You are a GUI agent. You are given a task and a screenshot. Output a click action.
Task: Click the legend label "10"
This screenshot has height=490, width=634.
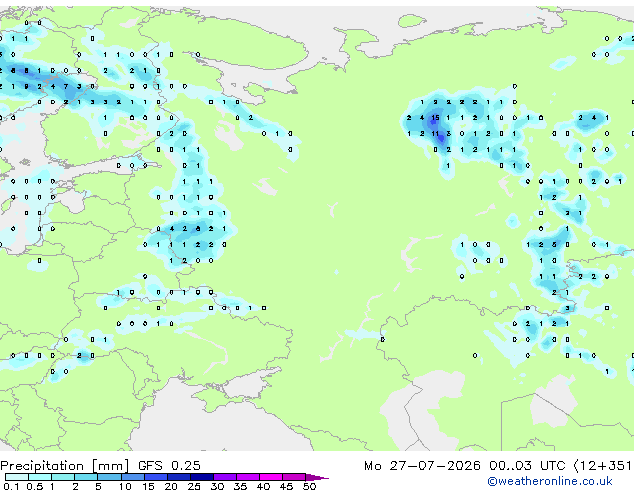pos(125,486)
